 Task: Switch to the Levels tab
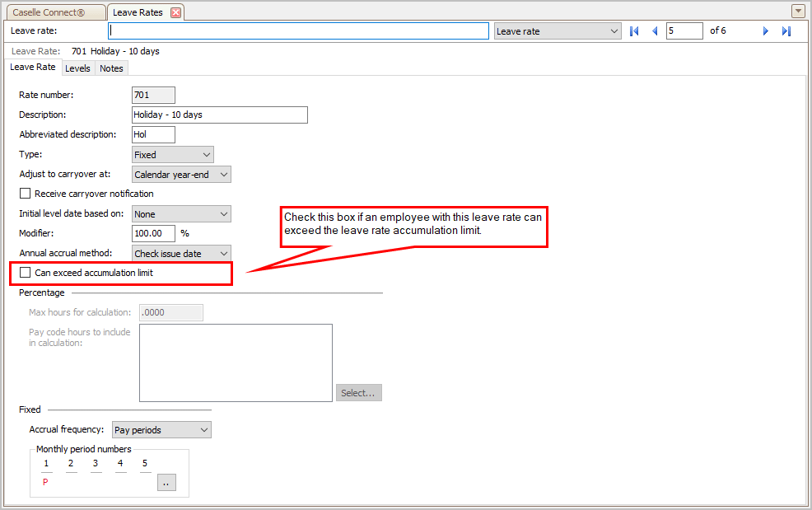[x=77, y=68]
